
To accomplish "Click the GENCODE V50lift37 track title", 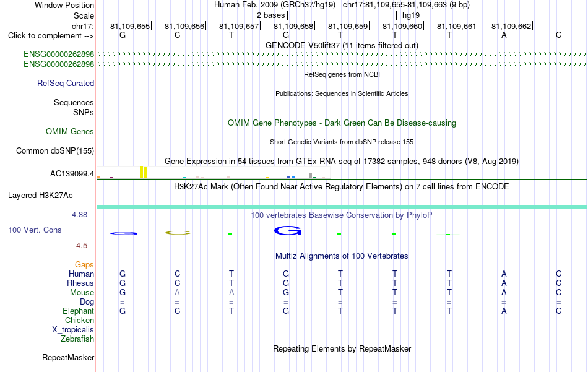I will [342, 46].
